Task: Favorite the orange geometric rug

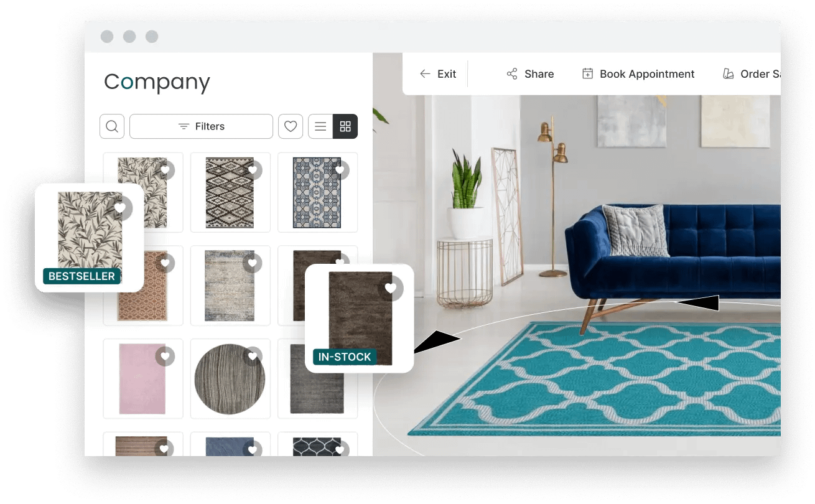Action: point(165,263)
